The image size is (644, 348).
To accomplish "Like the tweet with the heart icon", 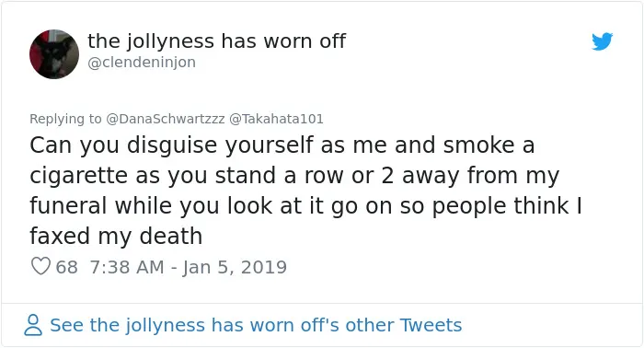I will (40, 266).
